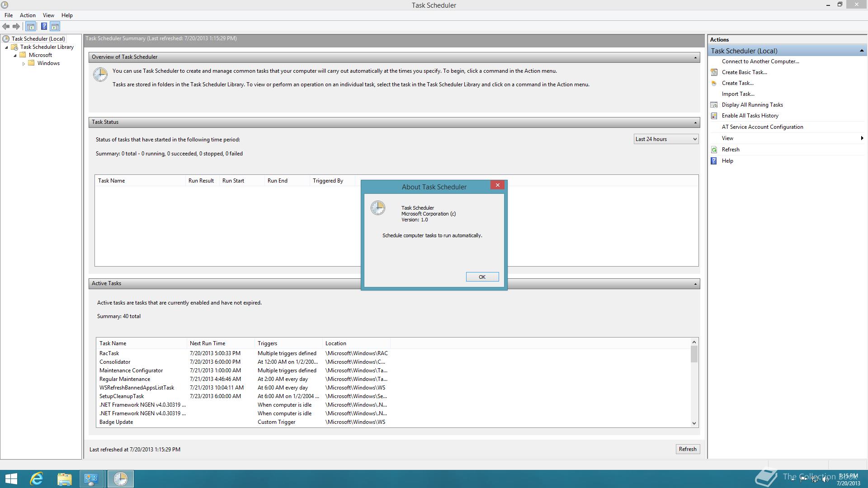Click Triggered By column header

(x=332, y=181)
